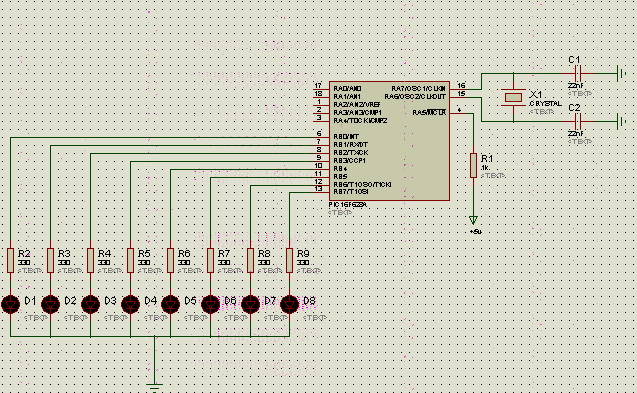Select the R1 pull-up resistor body

point(473,165)
